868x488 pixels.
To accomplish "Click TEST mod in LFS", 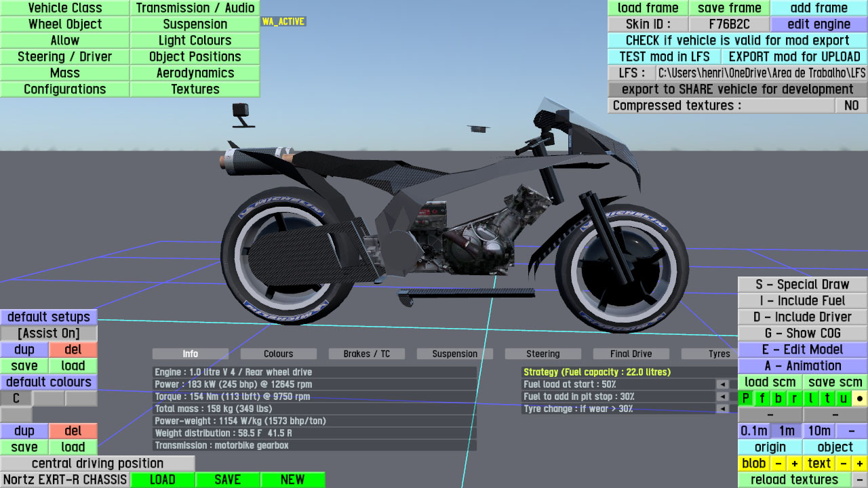I will click(x=665, y=57).
